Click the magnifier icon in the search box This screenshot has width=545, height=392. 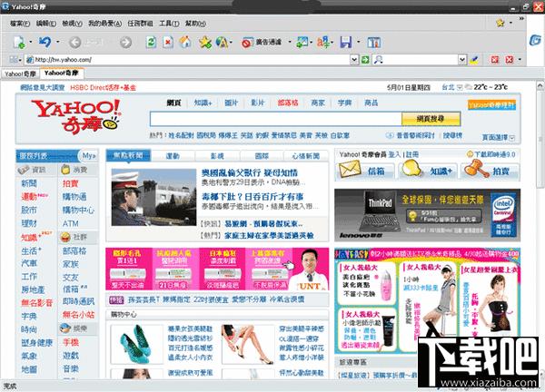(x=378, y=60)
